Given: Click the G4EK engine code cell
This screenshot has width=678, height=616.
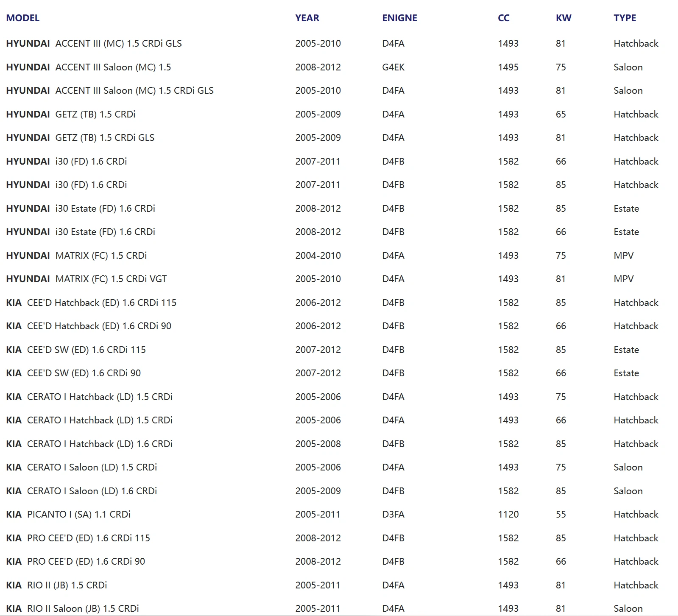Looking at the screenshot, I should [x=393, y=67].
